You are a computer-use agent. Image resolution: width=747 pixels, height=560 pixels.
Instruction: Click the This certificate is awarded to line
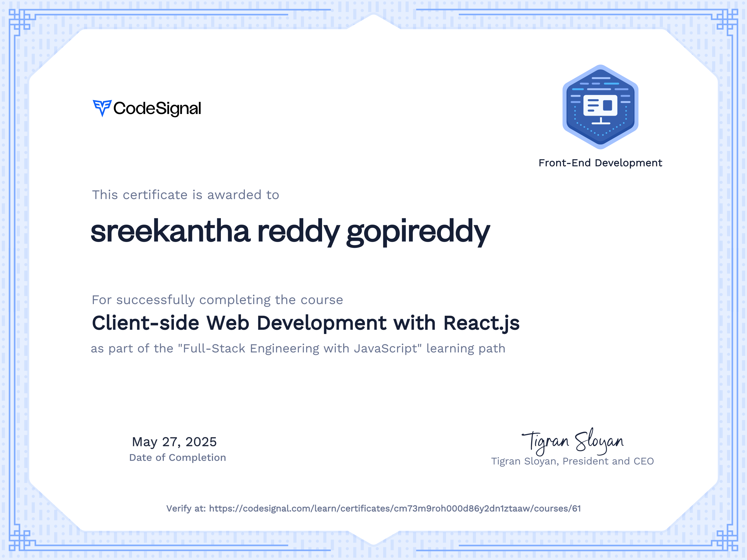(185, 195)
